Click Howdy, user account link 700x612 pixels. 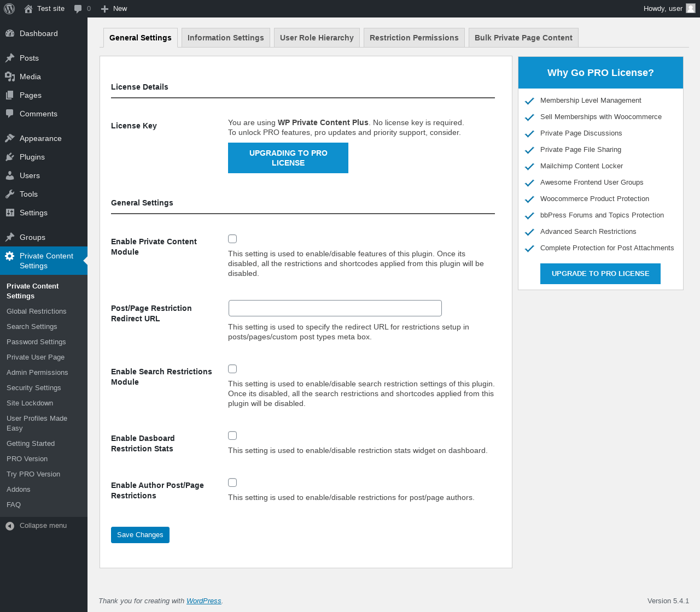[669, 9]
